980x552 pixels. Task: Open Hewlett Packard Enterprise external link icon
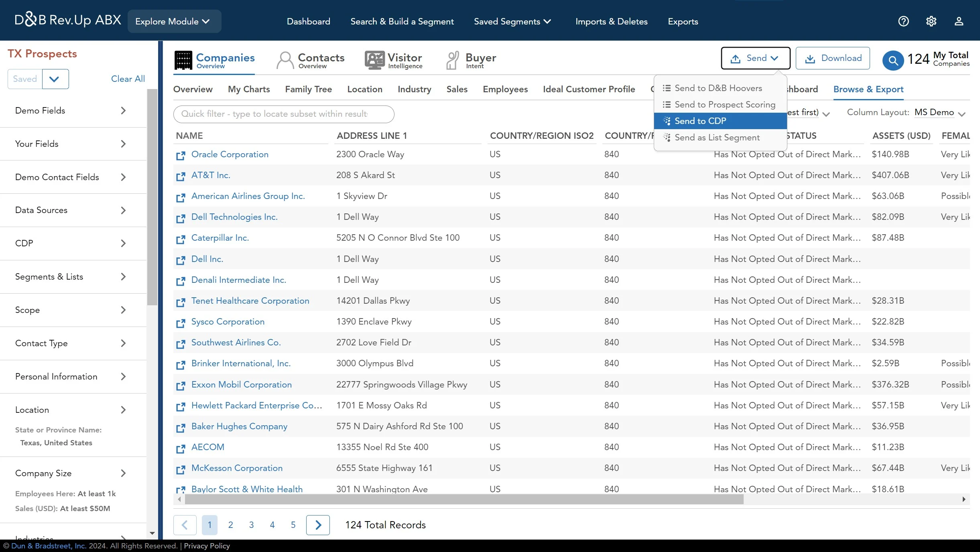click(x=181, y=406)
